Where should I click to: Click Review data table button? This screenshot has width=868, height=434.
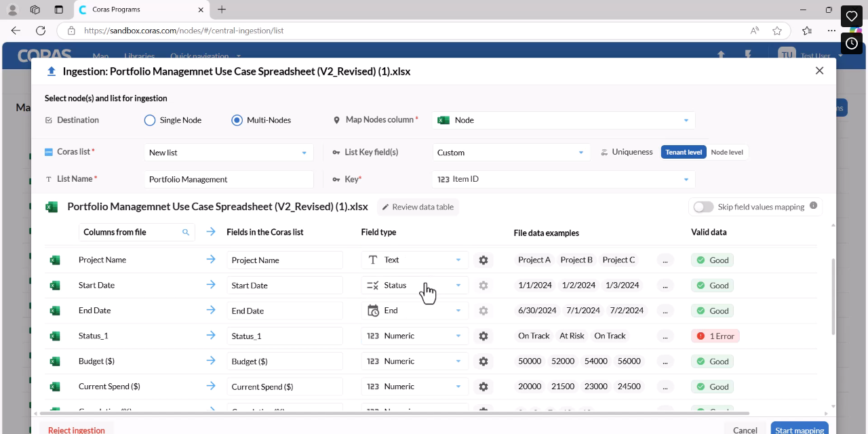[418, 207]
